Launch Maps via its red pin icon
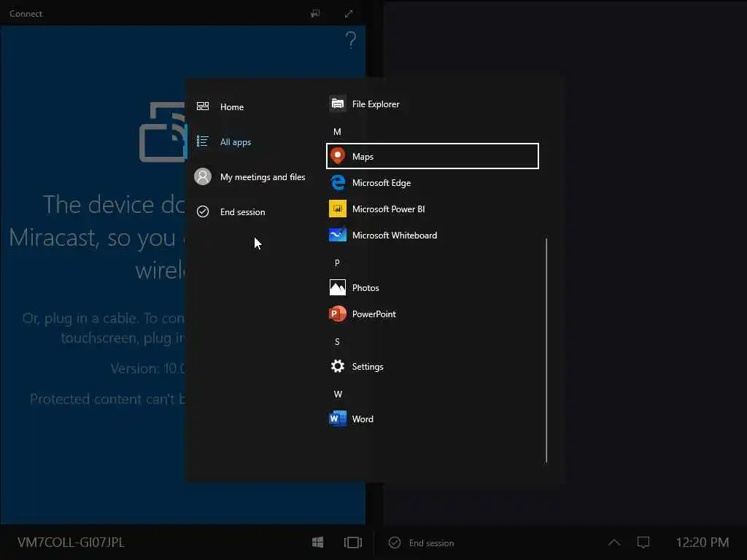 coord(338,156)
